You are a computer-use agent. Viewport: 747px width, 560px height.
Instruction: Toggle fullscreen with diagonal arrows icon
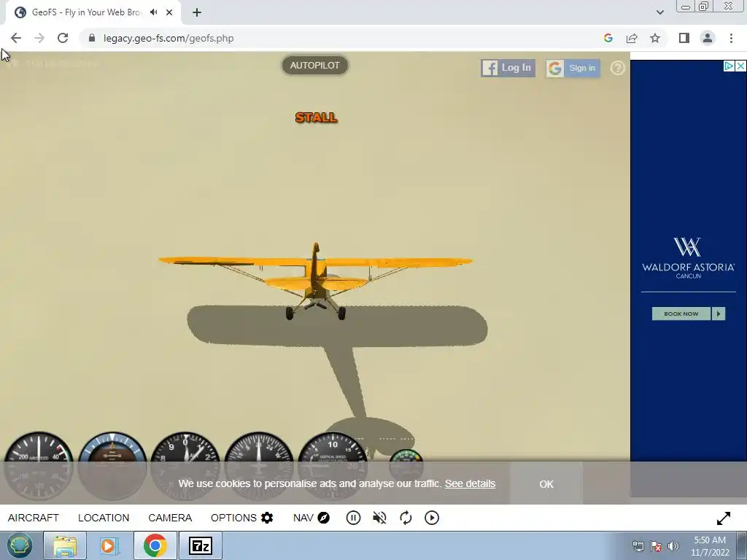pos(723,518)
